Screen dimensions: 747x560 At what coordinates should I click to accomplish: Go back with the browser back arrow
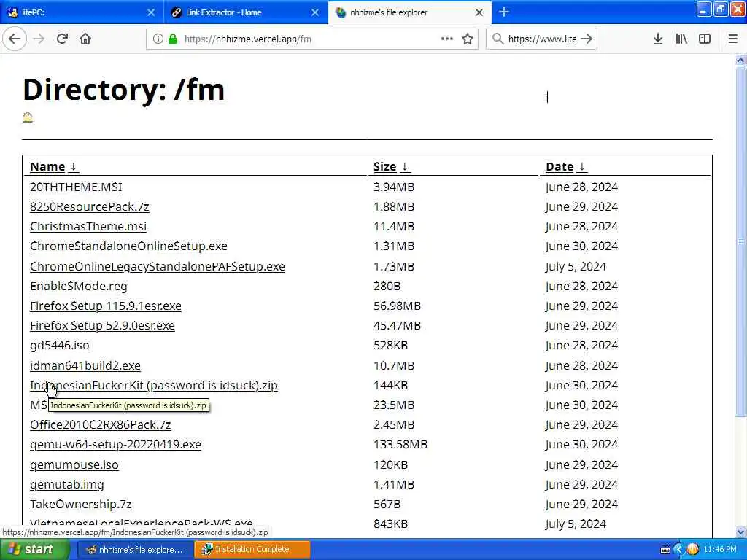[x=15, y=39]
